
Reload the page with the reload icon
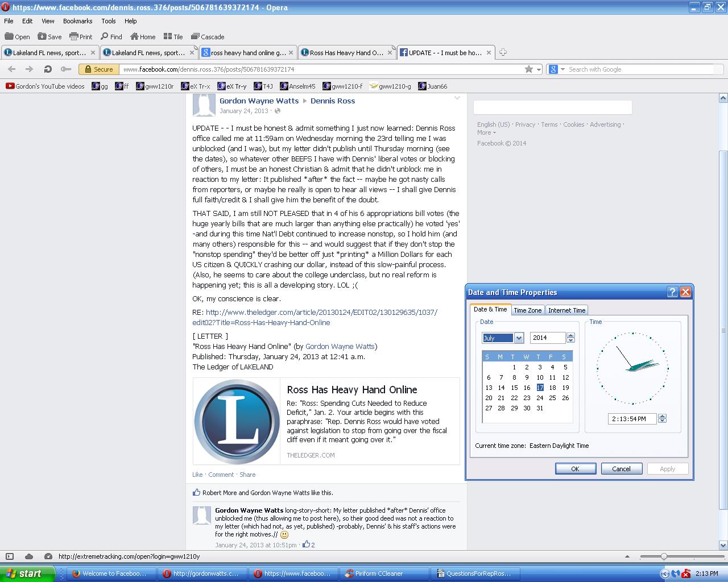48,69
